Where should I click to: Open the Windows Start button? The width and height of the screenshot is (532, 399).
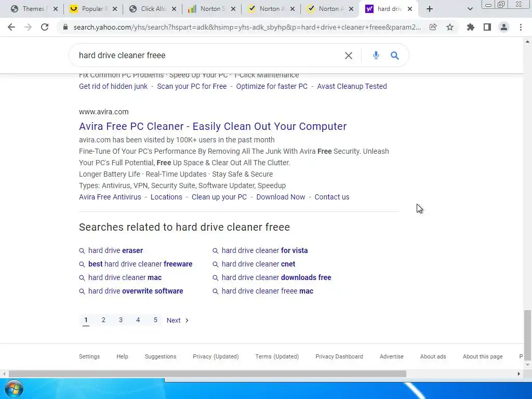(14, 389)
